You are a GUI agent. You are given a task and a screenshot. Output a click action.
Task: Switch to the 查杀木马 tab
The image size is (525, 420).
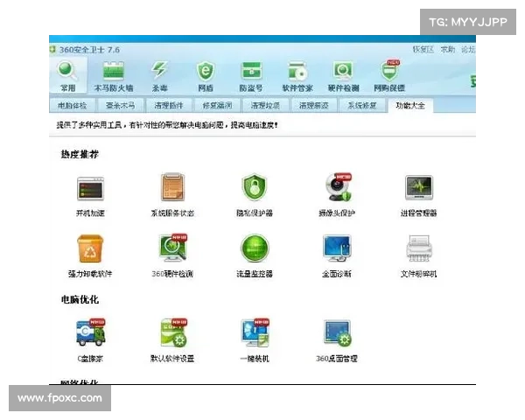click(121, 106)
